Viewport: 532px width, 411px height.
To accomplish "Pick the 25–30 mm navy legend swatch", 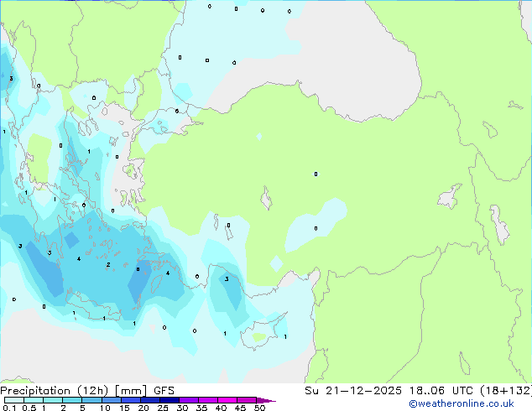I will 169,400.
